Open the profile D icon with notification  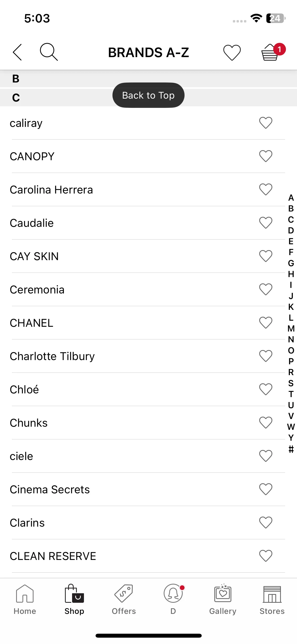(x=173, y=599)
